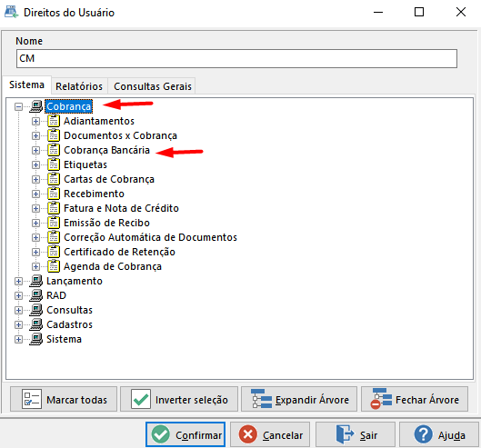Viewport: 481px width, 448px height.
Task: Click the computer icon beside Lançamento
Action: [36, 281]
